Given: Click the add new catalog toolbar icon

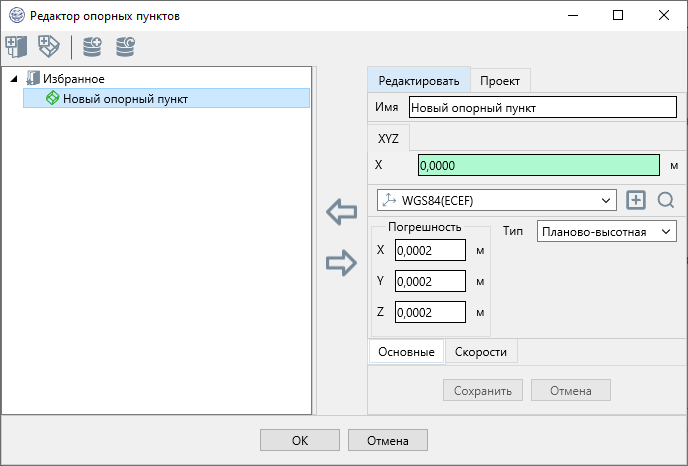Looking at the screenshot, I should 17,46.
